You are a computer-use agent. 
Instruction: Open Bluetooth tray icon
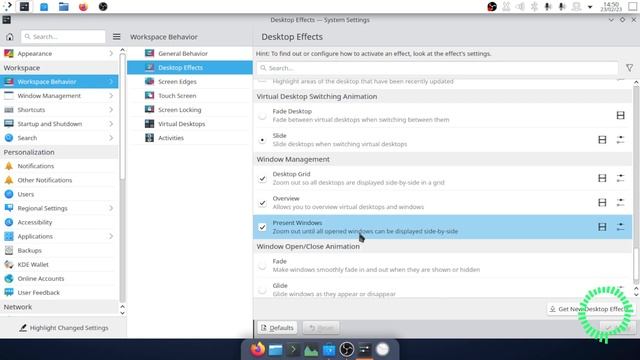pos(534,7)
